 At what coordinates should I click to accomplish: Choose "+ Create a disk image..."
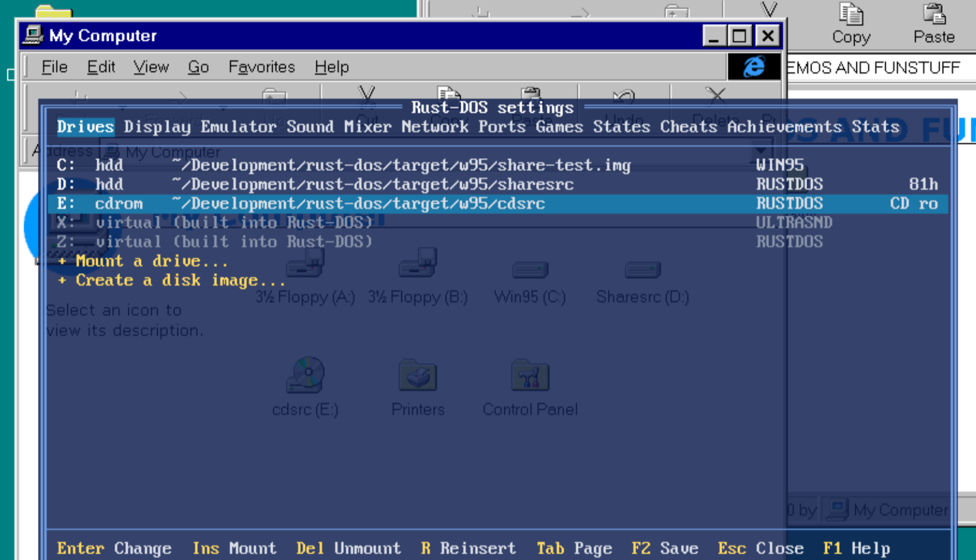click(171, 281)
